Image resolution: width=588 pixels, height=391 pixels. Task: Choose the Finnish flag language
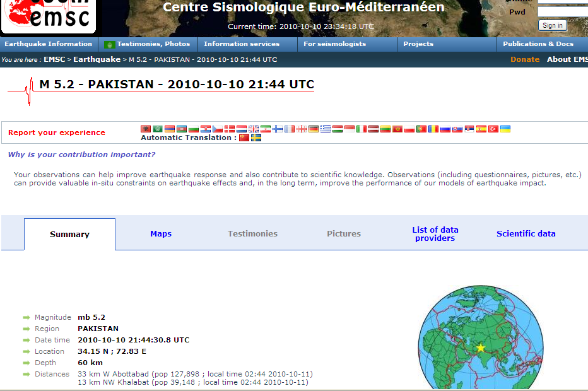point(278,129)
